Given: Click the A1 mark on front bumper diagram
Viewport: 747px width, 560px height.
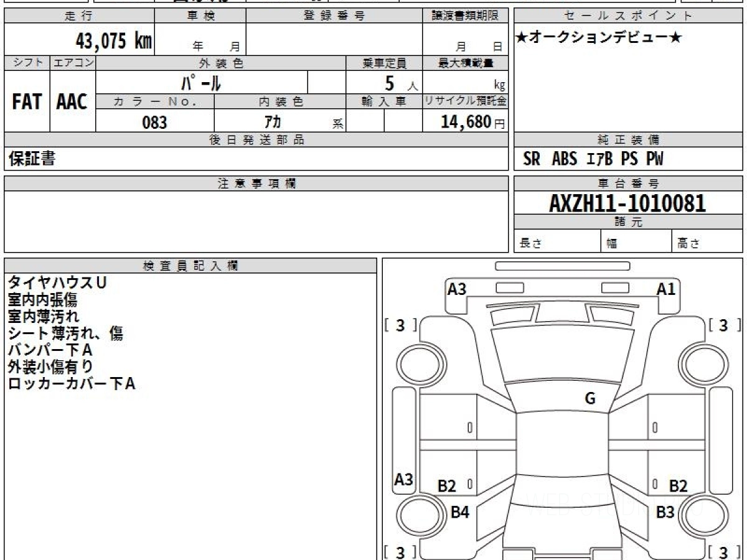Looking at the screenshot, I should tap(666, 289).
